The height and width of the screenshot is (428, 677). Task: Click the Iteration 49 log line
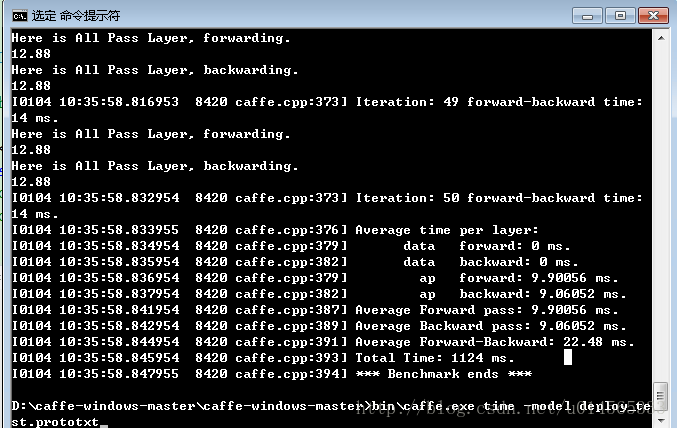pyautogui.click(x=326, y=102)
